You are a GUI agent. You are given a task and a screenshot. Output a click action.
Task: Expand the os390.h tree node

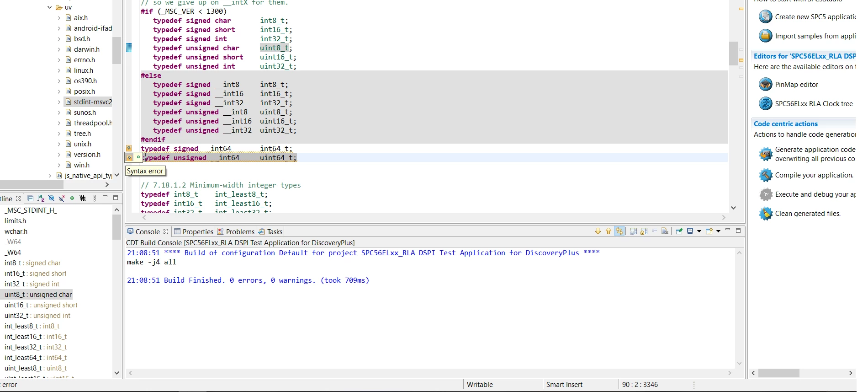tap(59, 81)
